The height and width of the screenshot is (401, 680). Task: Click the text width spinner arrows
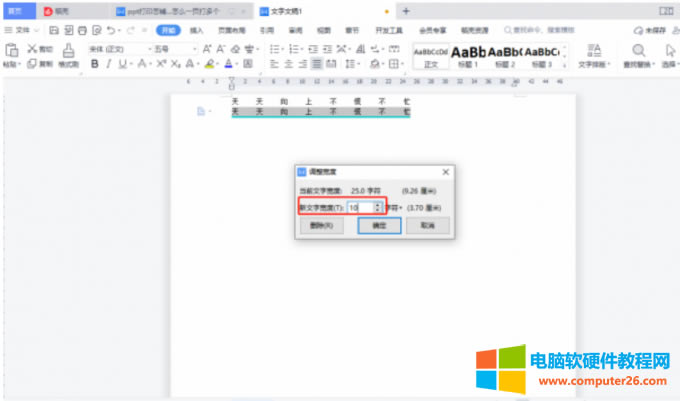click(x=378, y=208)
